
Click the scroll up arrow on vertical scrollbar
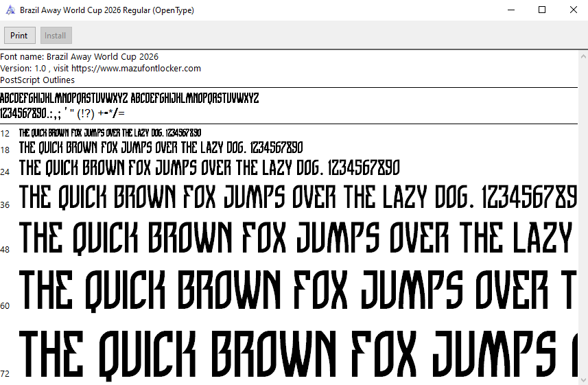582,56
